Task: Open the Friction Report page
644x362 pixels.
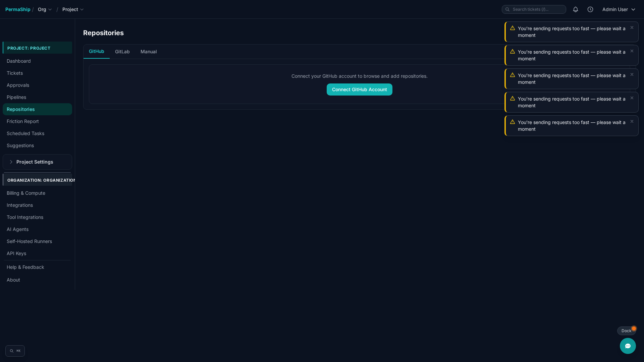Action: click(x=22, y=121)
